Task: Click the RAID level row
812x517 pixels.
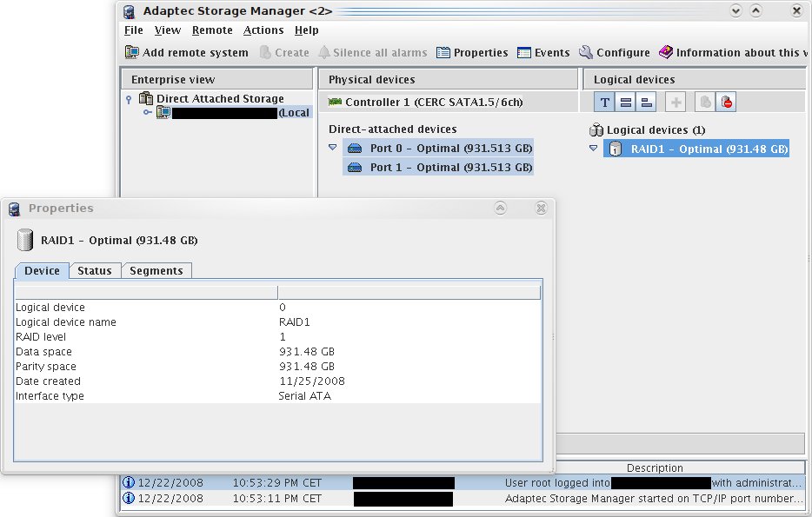Action: (277, 337)
